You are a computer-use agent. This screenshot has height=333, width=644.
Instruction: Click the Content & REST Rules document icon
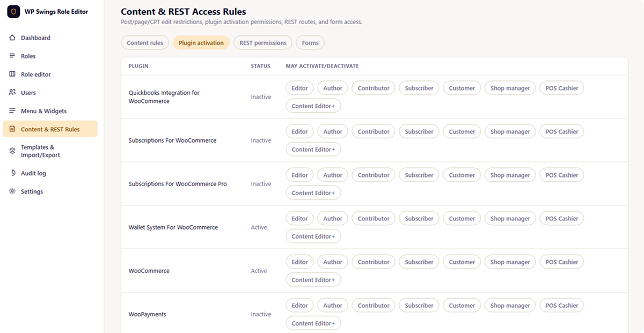pos(12,129)
